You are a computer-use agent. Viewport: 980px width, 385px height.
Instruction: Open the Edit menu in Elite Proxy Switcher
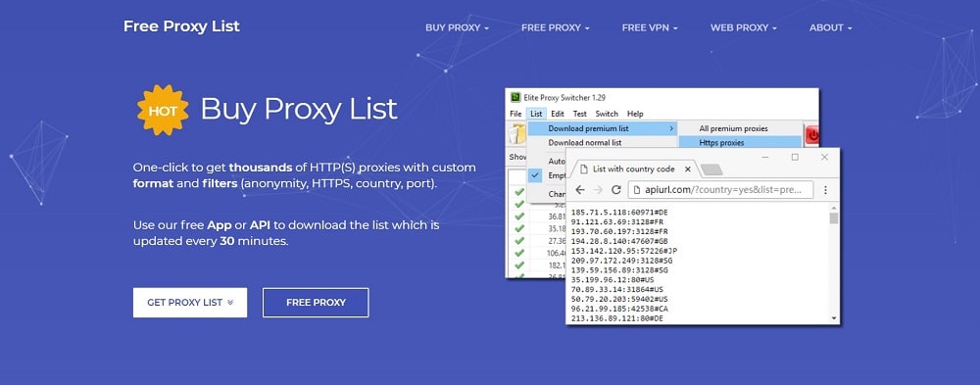(x=558, y=114)
